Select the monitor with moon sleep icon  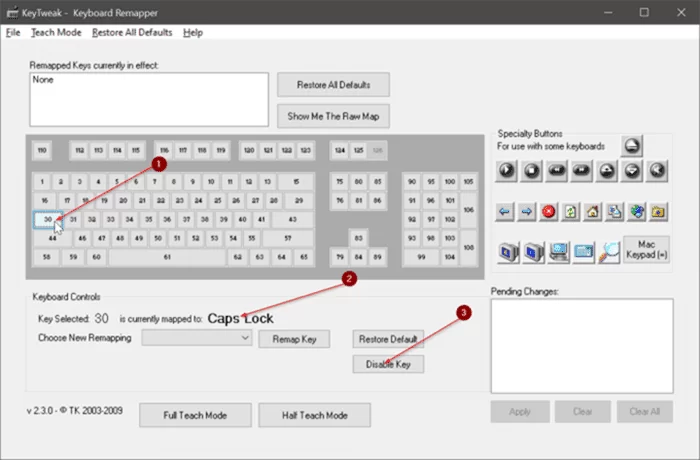(508, 252)
